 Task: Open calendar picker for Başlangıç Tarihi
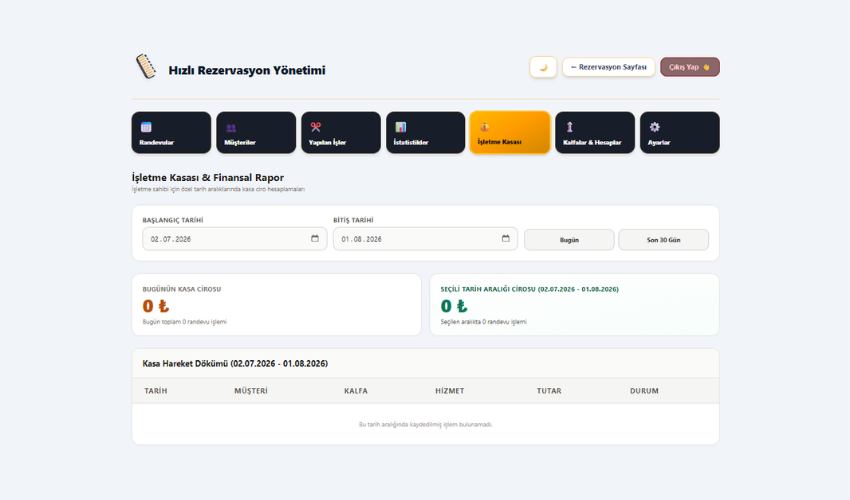click(315, 239)
